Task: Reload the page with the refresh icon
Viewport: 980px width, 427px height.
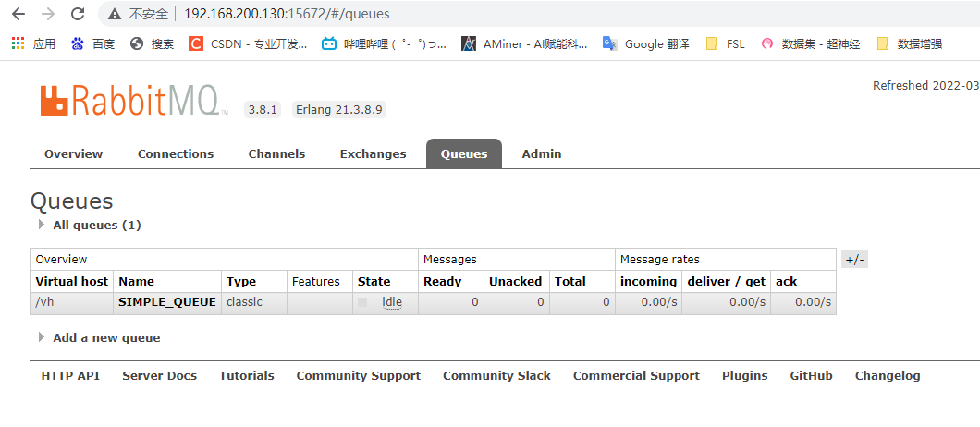Action: click(78, 14)
